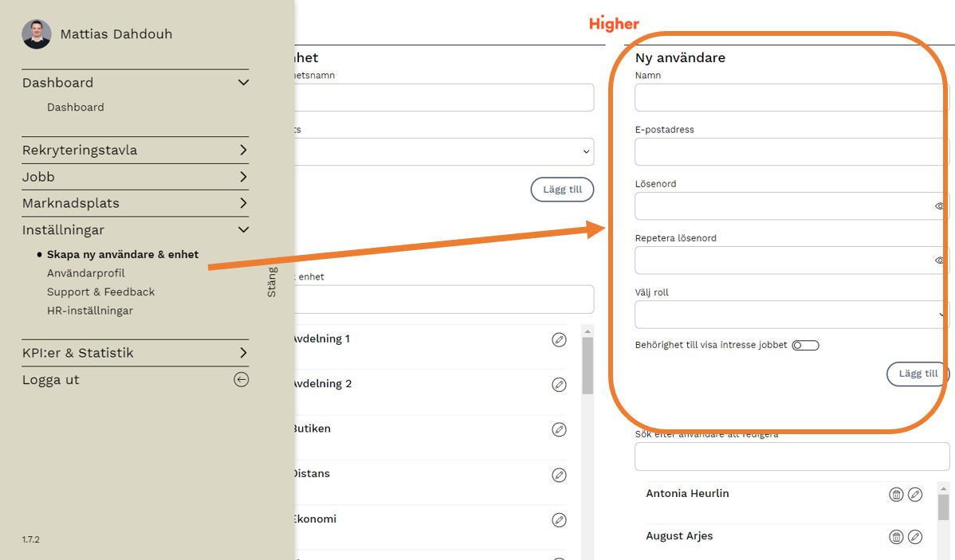
Task: Show password in the Lösenord field
Action: pos(940,206)
